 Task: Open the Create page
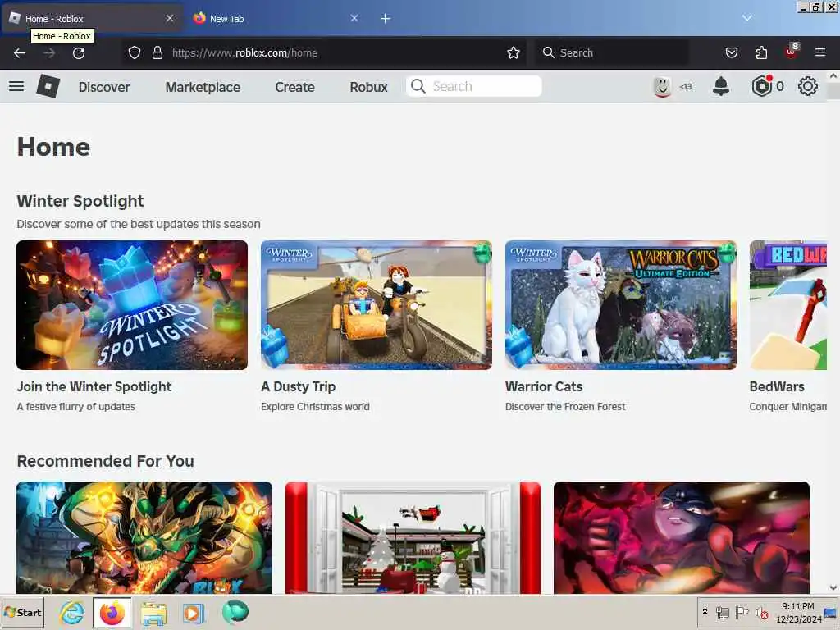[294, 87]
